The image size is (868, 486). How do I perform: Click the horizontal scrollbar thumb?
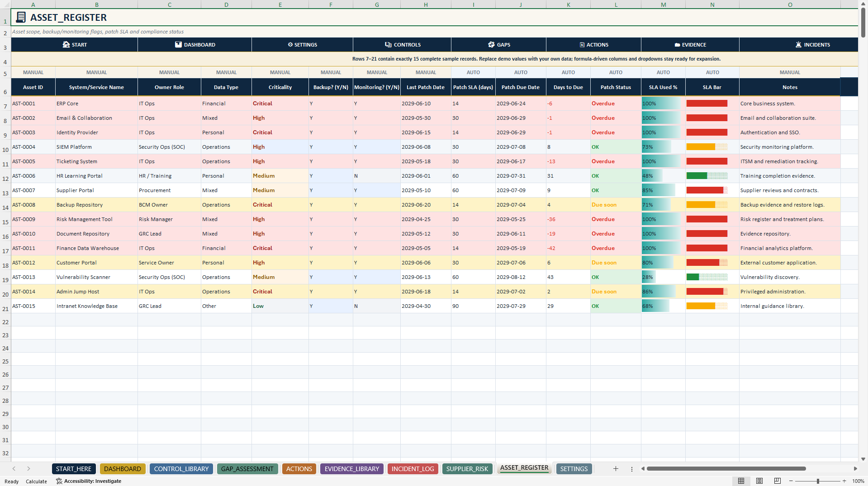coord(726,469)
